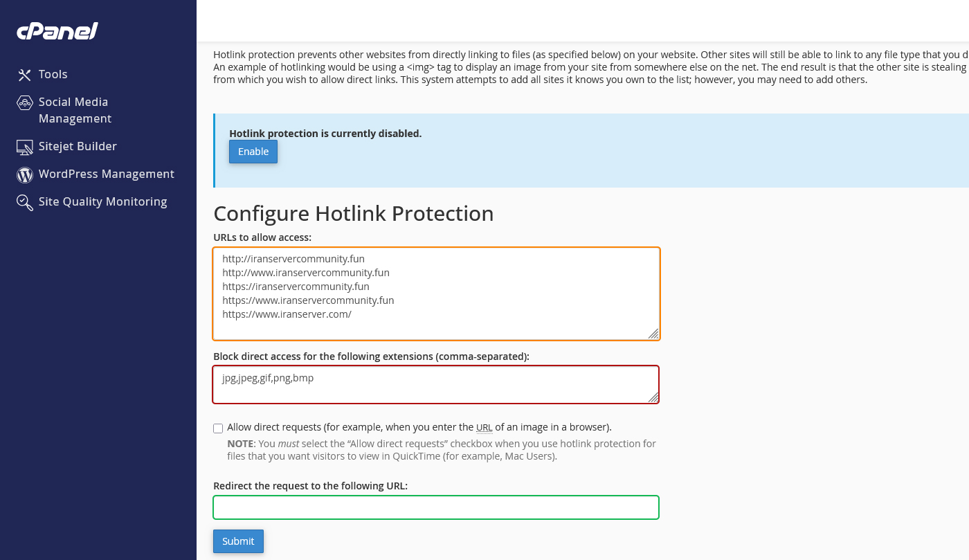Image resolution: width=969 pixels, height=560 pixels.
Task: Tick the Allow direct requests checkbox
Action: [218, 428]
